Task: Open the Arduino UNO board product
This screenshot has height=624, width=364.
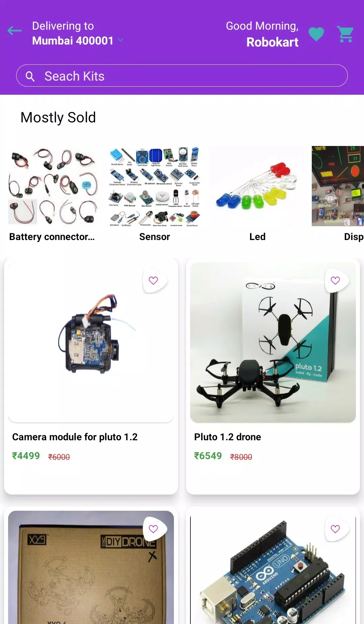Action: (273, 569)
